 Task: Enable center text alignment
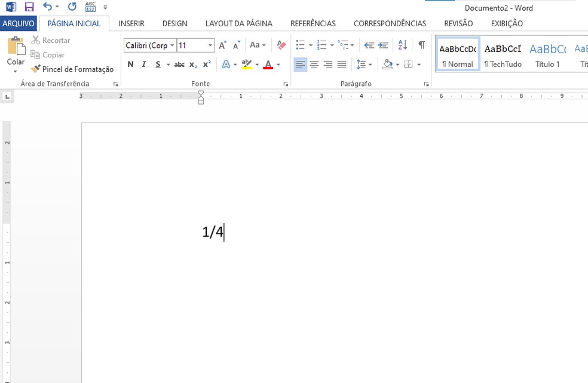point(314,64)
